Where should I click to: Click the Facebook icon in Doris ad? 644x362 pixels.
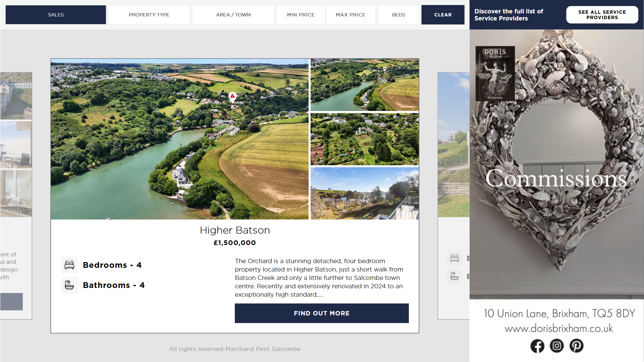(x=537, y=346)
